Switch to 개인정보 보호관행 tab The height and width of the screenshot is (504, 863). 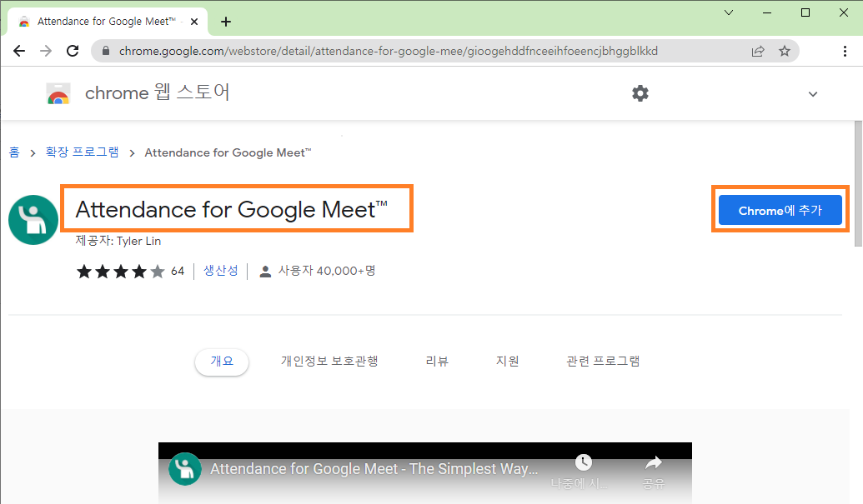329,361
